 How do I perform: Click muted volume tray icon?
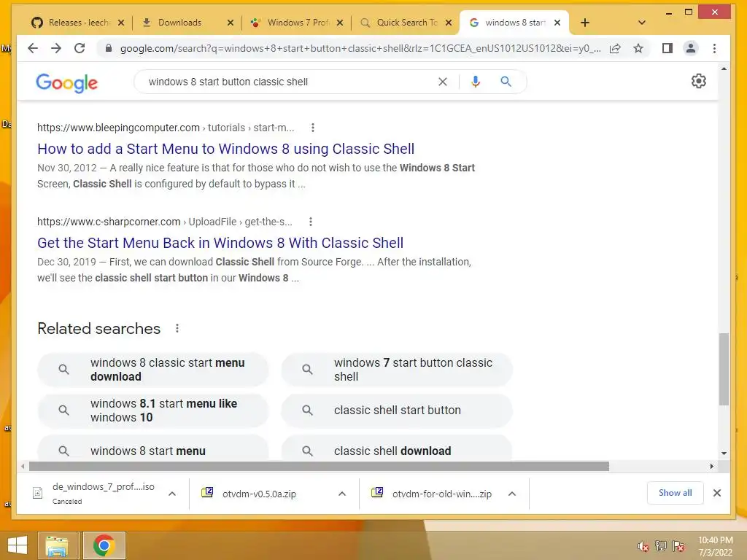[x=643, y=546]
